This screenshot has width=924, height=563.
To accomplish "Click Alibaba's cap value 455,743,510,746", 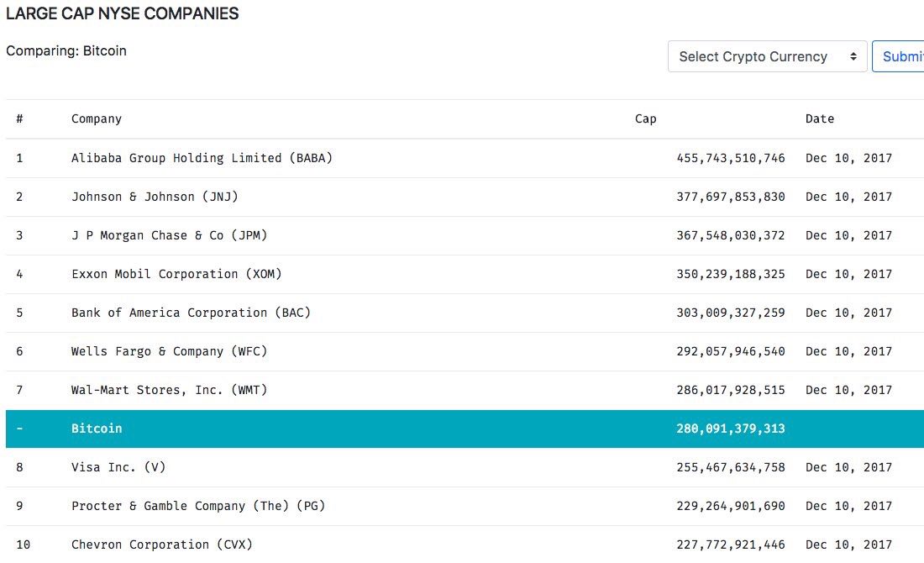I will 730,158.
